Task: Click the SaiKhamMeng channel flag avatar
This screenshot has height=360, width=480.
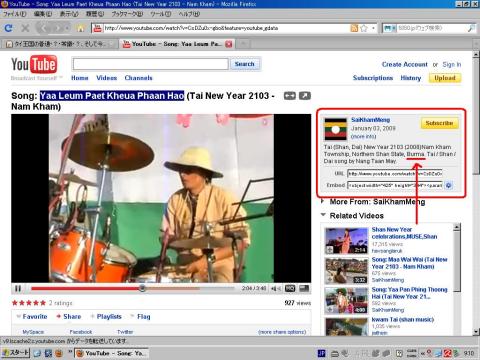Action: pyautogui.click(x=335, y=129)
